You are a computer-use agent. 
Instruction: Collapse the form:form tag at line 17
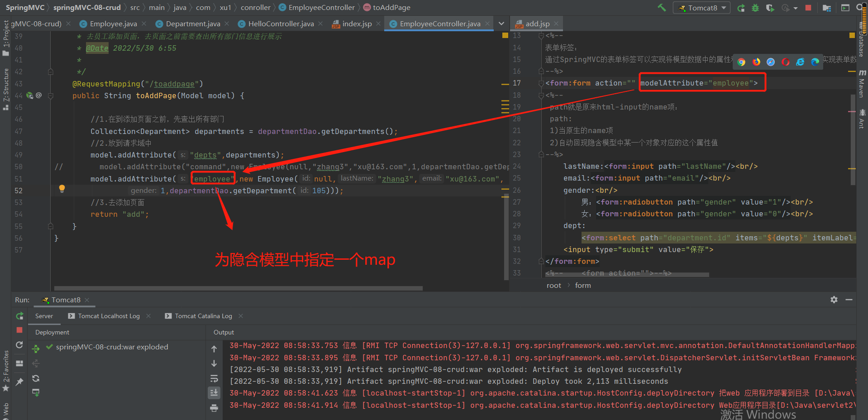click(541, 83)
